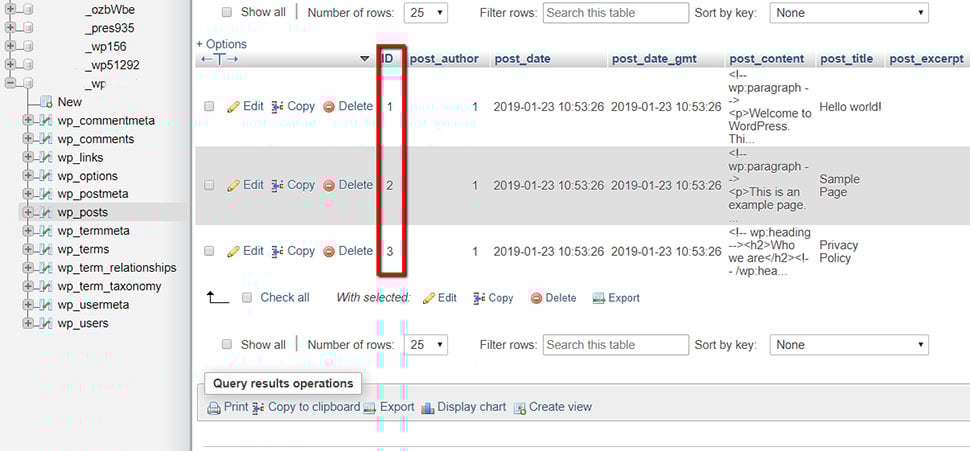Click the wp_termmeta table in sidebar
970x451 pixels.
pyautogui.click(x=93, y=231)
